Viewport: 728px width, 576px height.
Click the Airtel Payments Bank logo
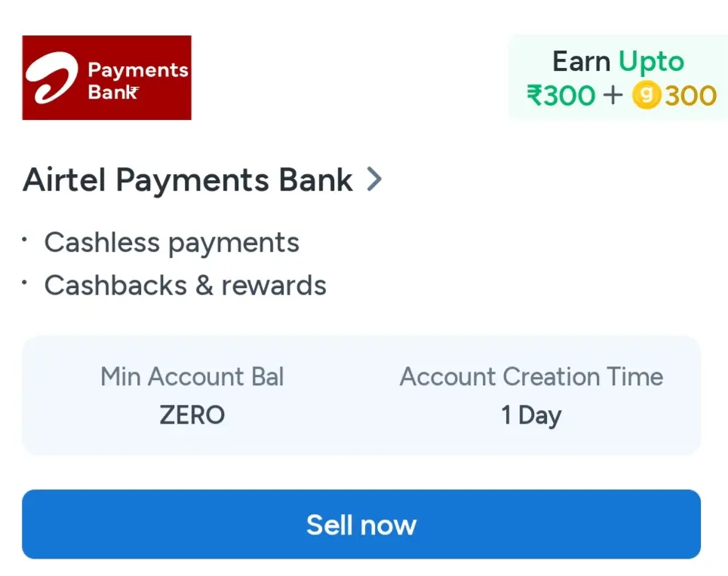[106, 77]
